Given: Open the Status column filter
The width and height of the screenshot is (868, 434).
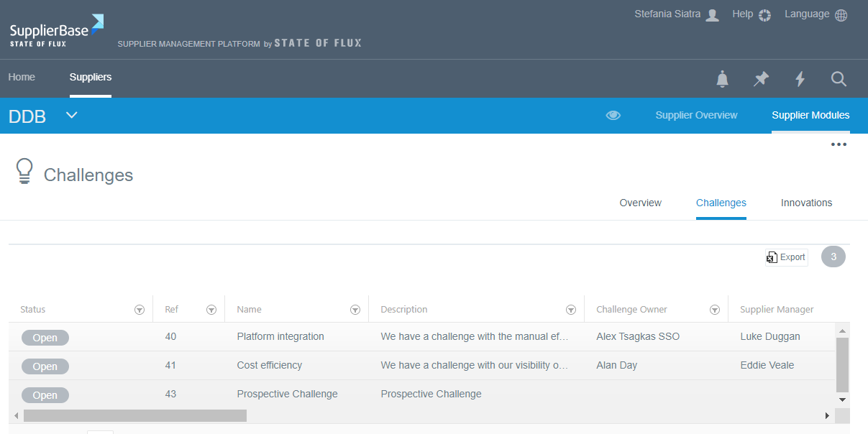Looking at the screenshot, I should tap(140, 310).
